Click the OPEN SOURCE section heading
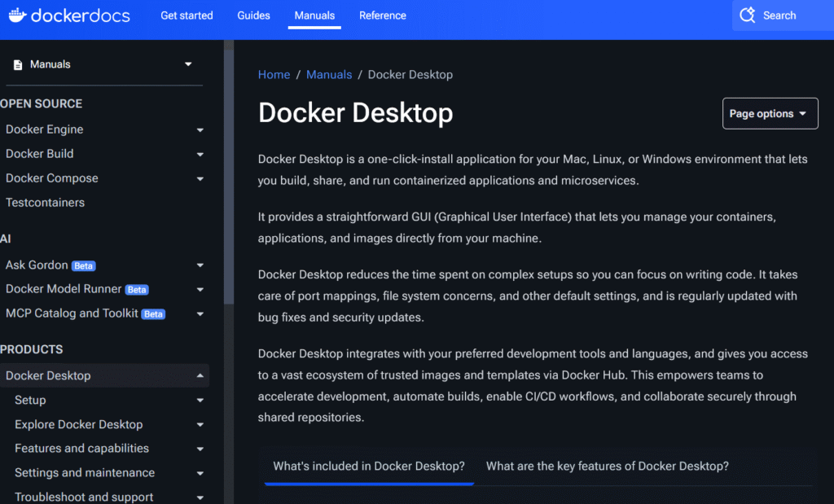This screenshot has width=834, height=504. (x=42, y=103)
